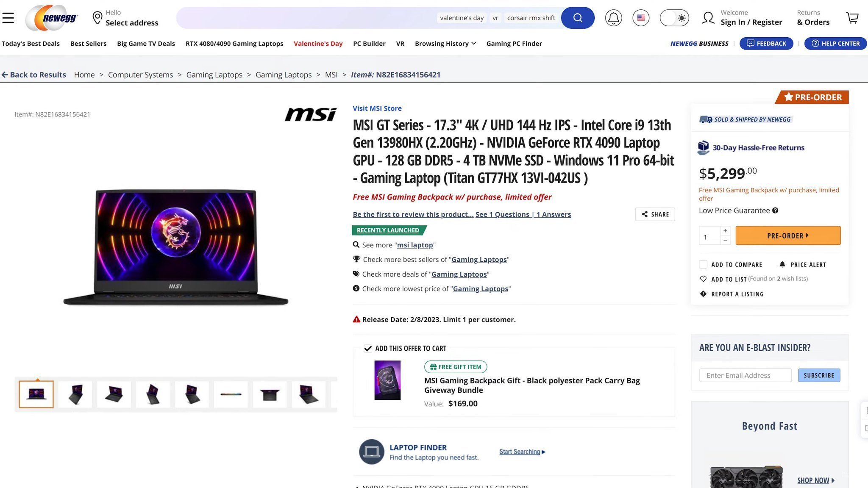868x488 pixels.
Task: Open the notifications bell icon
Action: click(613, 18)
